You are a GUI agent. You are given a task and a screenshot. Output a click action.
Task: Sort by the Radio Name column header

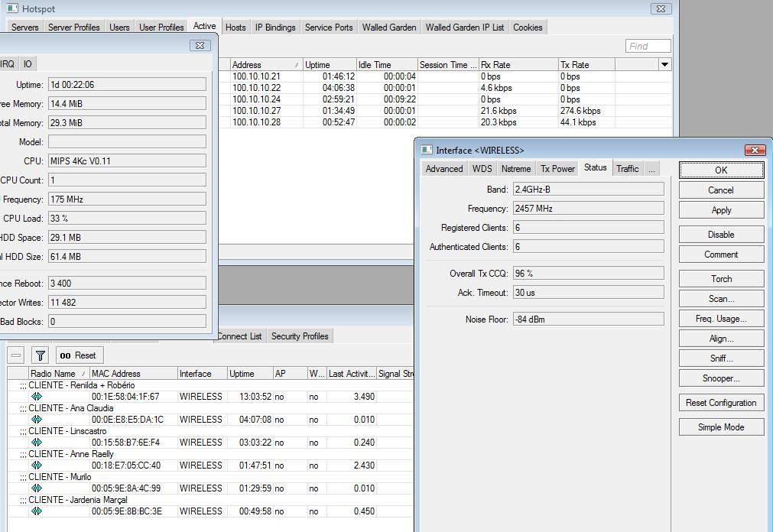point(53,374)
